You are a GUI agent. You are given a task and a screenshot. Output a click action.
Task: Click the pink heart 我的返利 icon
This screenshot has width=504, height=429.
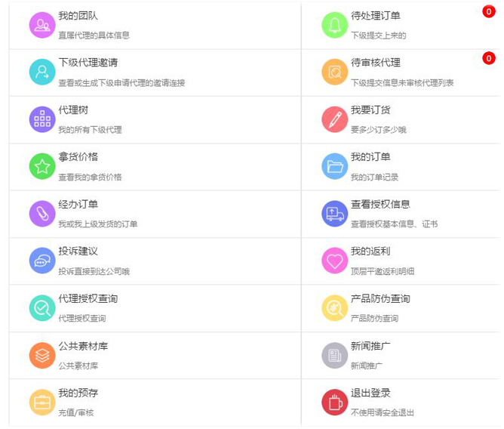[334, 261]
